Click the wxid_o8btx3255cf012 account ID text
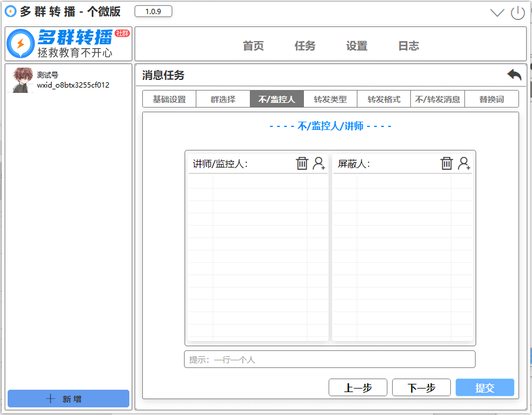The width and height of the screenshot is (532, 415). click(73, 85)
